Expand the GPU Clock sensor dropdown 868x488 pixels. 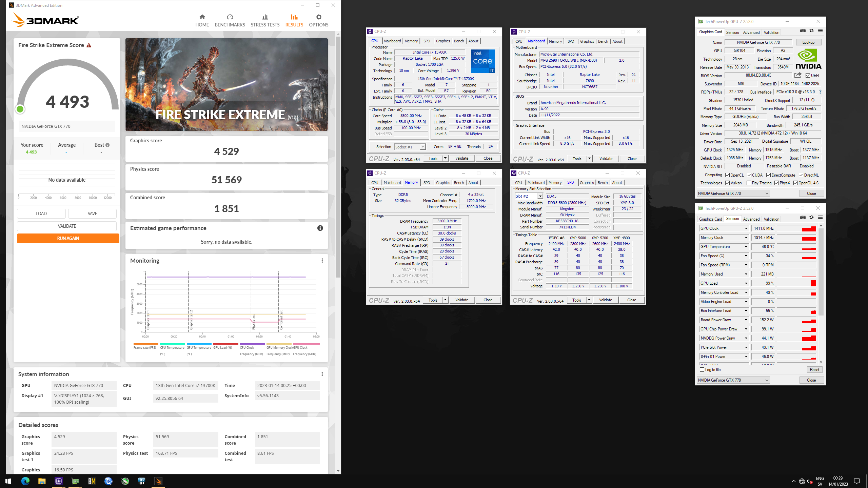pyautogui.click(x=746, y=228)
